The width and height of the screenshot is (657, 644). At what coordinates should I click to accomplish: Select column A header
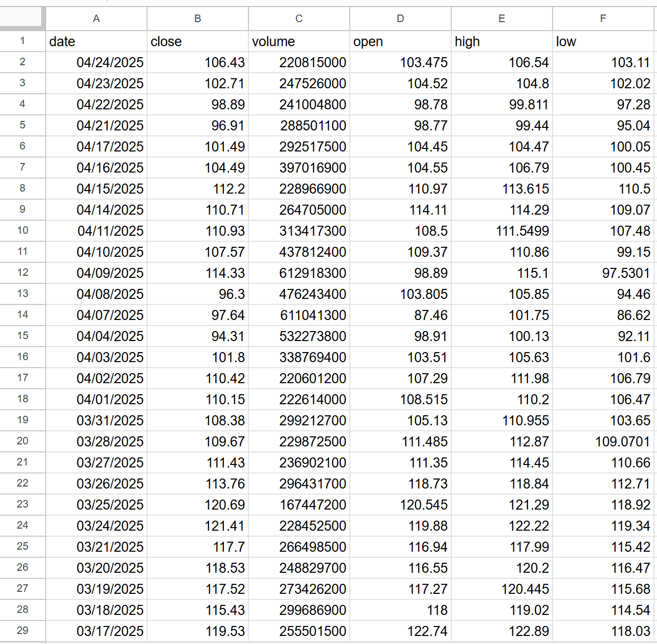pyautogui.click(x=96, y=19)
